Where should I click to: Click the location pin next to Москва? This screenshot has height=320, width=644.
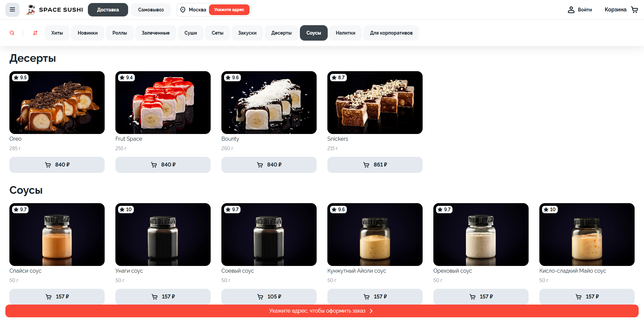point(183,10)
